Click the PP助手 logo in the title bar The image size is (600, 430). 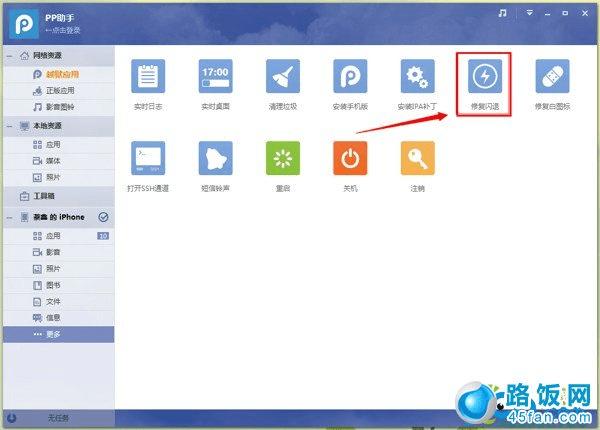pos(24,24)
